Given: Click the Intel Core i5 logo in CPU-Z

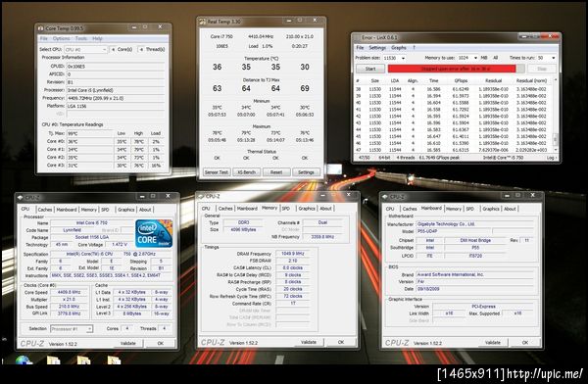Looking at the screenshot, I should pyautogui.click(x=154, y=233).
